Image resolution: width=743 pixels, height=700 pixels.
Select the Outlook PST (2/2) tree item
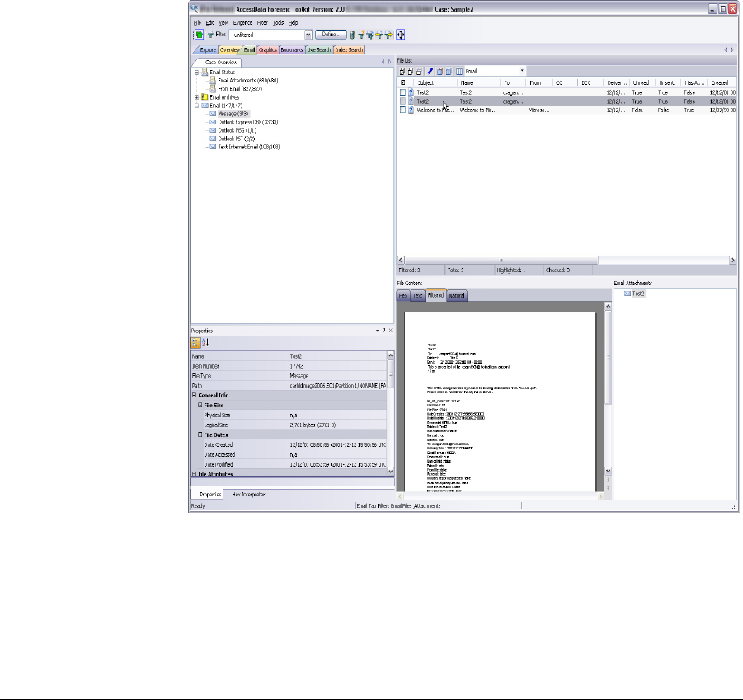point(237,139)
